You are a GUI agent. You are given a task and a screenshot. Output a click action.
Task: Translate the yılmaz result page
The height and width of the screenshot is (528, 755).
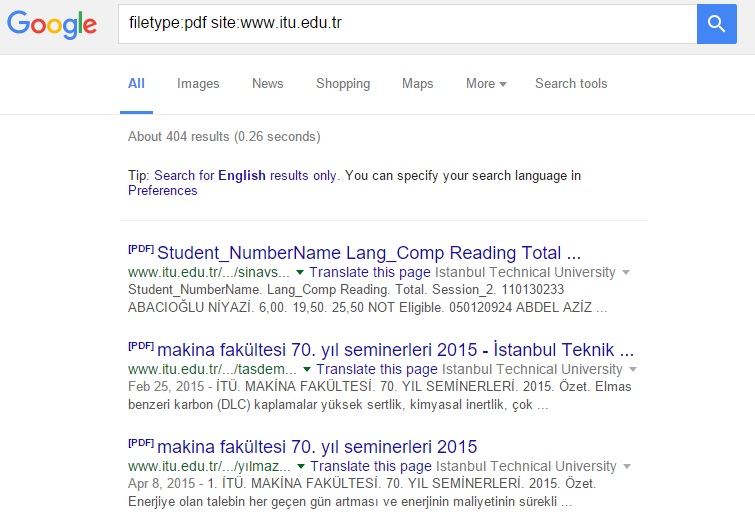click(x=371, y=466)
